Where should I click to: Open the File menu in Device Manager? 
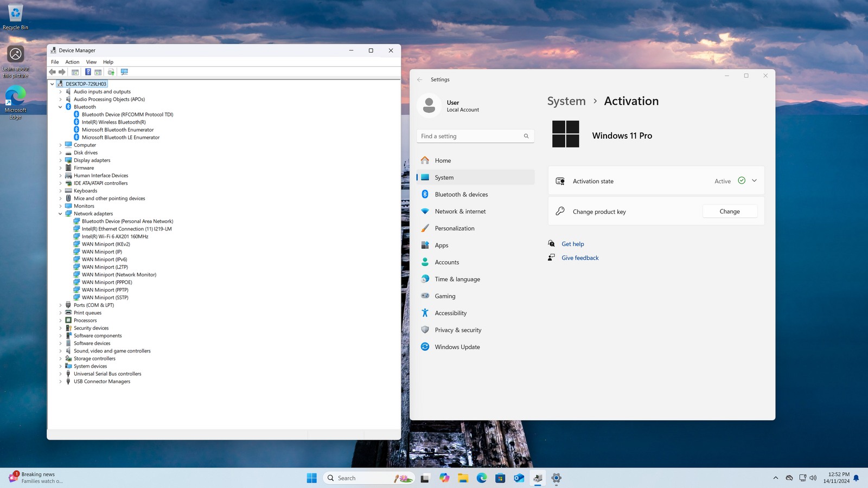click(x=55, y=62)
